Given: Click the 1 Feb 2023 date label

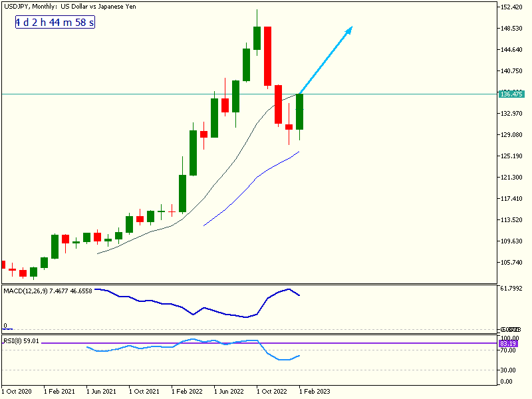Looking at the screenshot, I should click(316, 392).
